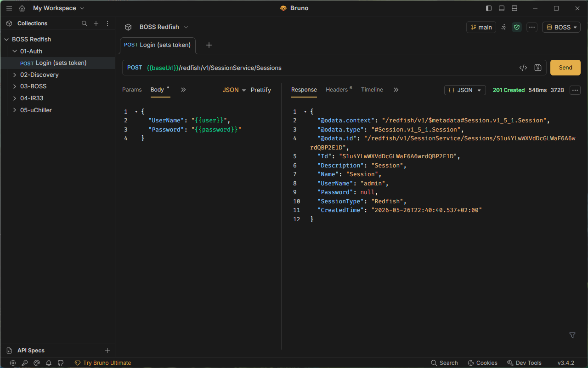Send the request
Viewport: 588px width, 368px height.
[x=565, y=68]
